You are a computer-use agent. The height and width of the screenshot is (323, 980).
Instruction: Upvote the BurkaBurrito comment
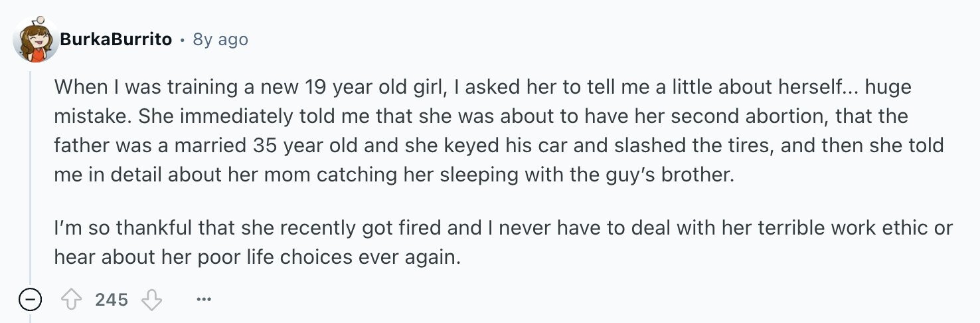70,300
